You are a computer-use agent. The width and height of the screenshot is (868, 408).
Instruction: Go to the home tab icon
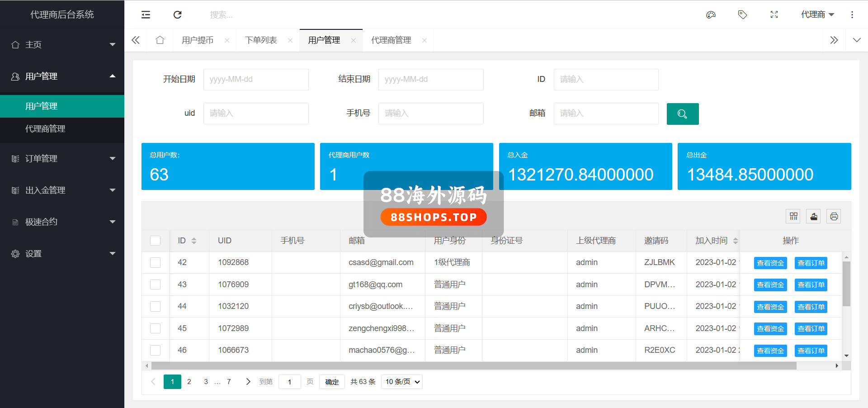(160, 40)
